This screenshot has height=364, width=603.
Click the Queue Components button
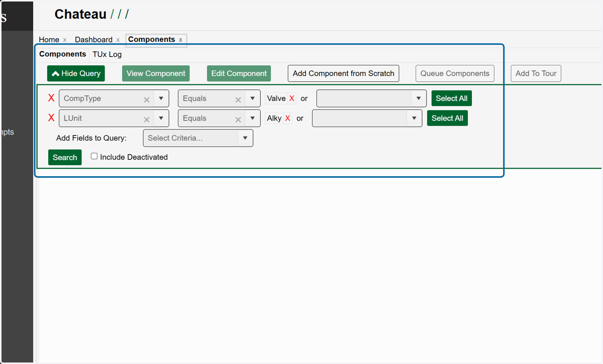455,73
